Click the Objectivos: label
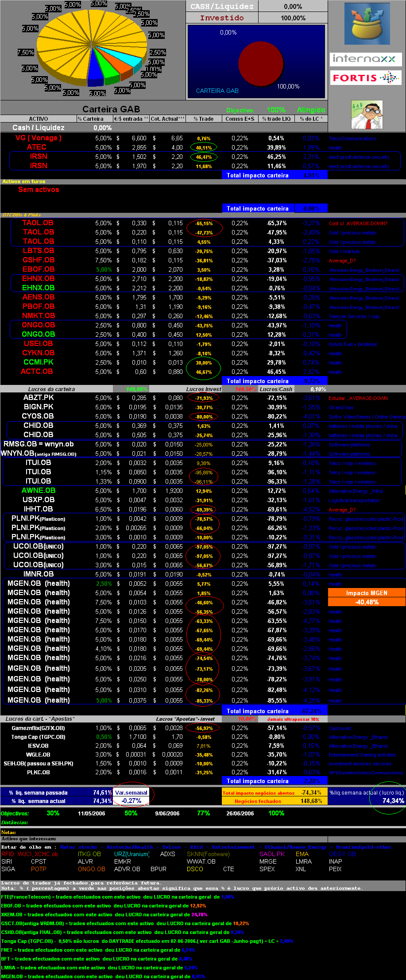The image size is (406, 980). pyautogui.click(x=15, y=813)
